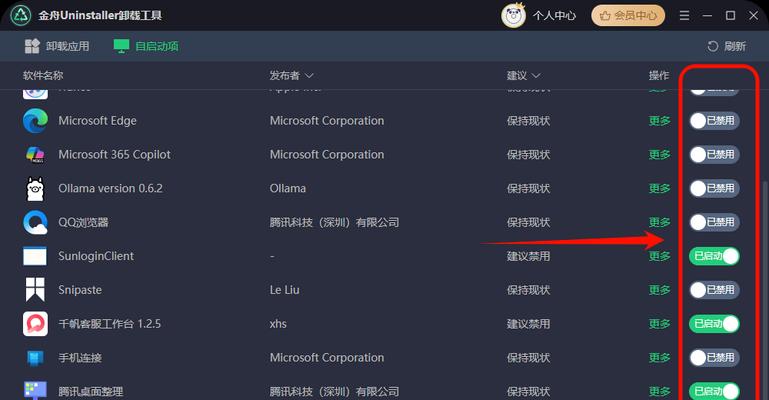This screenshot has height=400, width=769.
Task: Disable SunloginClient startup toggle
Action: (714, 256)
